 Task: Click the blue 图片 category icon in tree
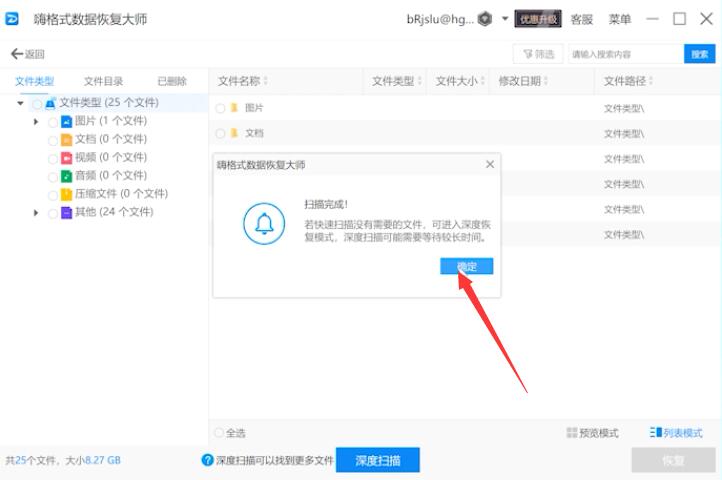[67, 122]
